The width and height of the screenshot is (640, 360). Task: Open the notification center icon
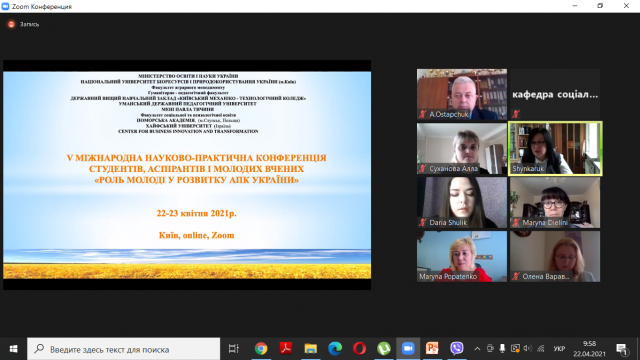click(x=622, y=349)
